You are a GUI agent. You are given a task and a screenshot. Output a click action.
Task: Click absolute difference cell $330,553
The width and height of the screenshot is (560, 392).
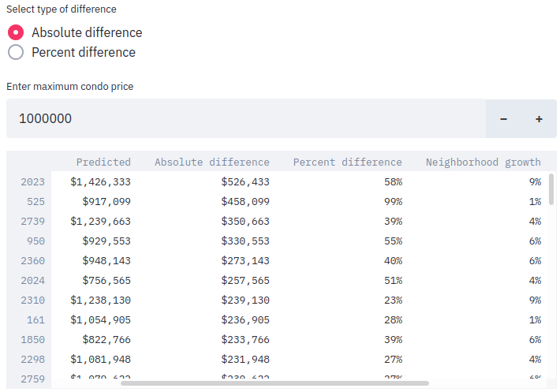pos(245,241)
